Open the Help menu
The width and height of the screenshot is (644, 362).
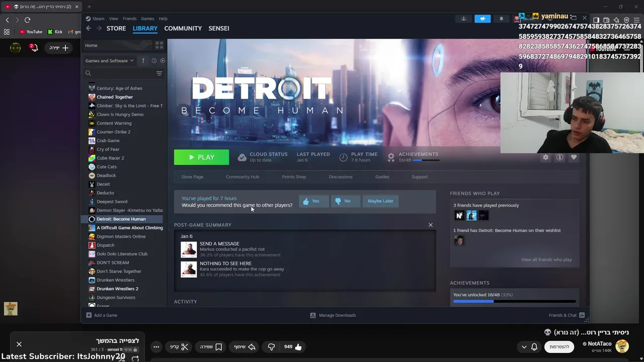pyautogui.click(x=163, y=19)
